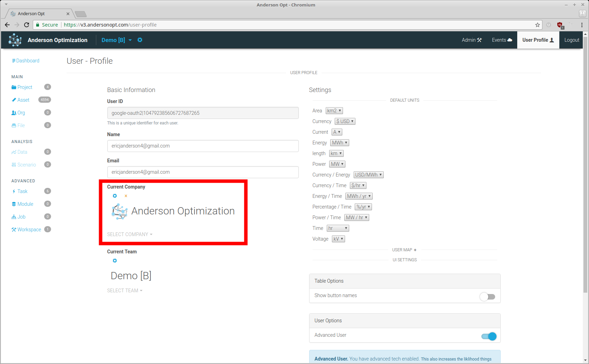
Task: Reload the page in the browser
Action: (x=27, y=25)
